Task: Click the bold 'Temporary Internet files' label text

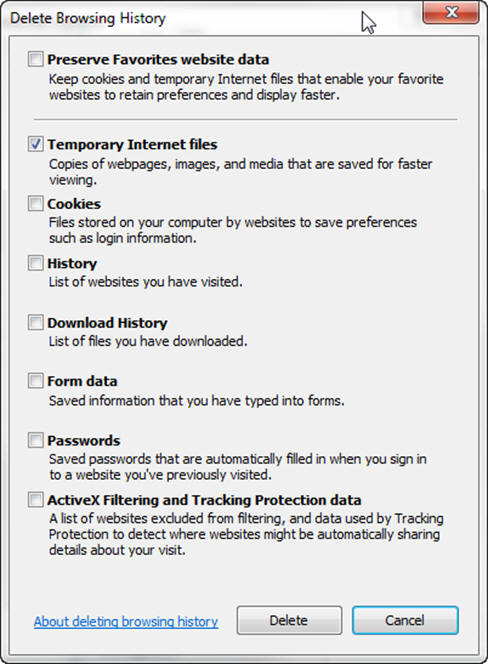Action: pyautogui.click(x=132, y=144)
